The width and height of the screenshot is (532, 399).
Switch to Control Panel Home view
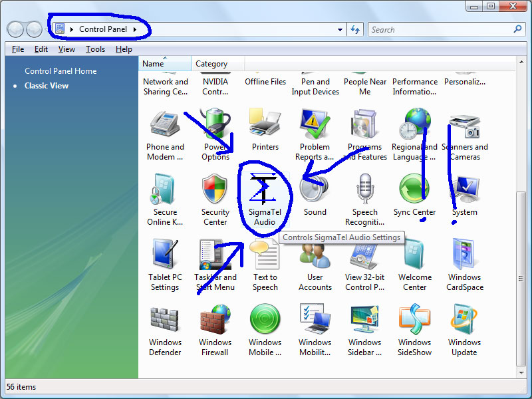coord(61,71)
